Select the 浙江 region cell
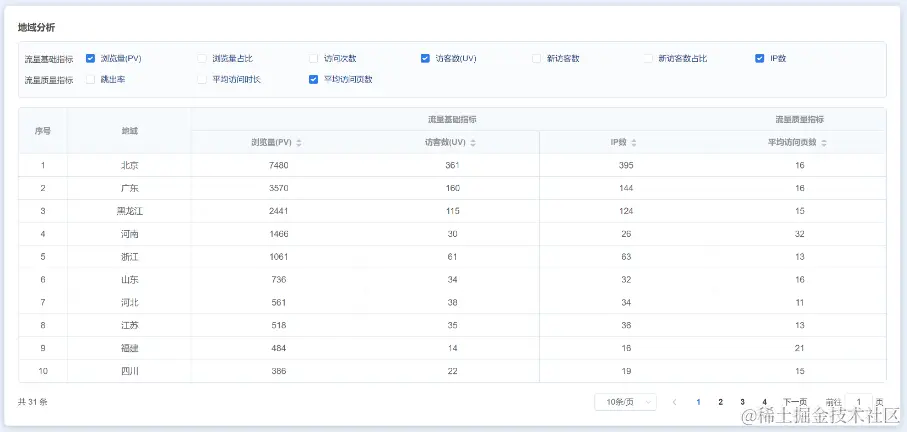The width and height of the screenshot is (907, 432). click(130, 257)
